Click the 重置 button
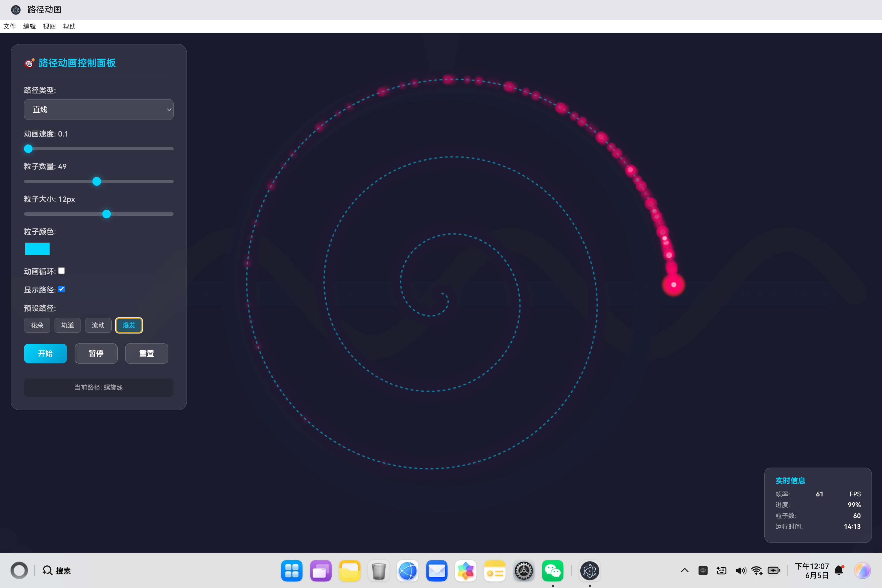 tap(147, 353)
